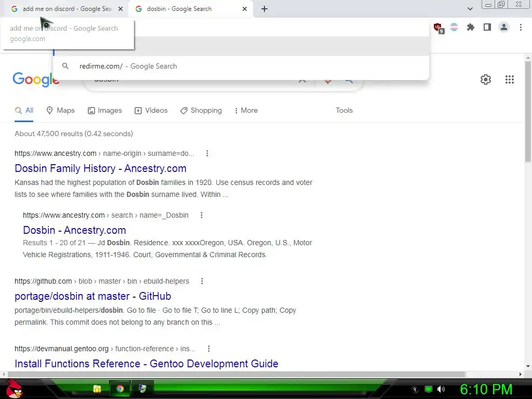Click the scroll-right arrow at page bottom
532x399 pixels.
point(521,374)
